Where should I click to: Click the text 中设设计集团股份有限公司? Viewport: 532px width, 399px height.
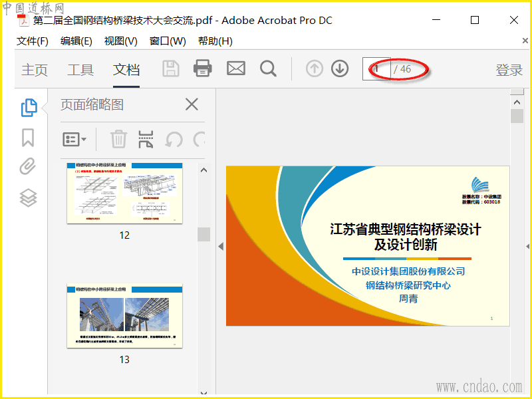(408, 271)
